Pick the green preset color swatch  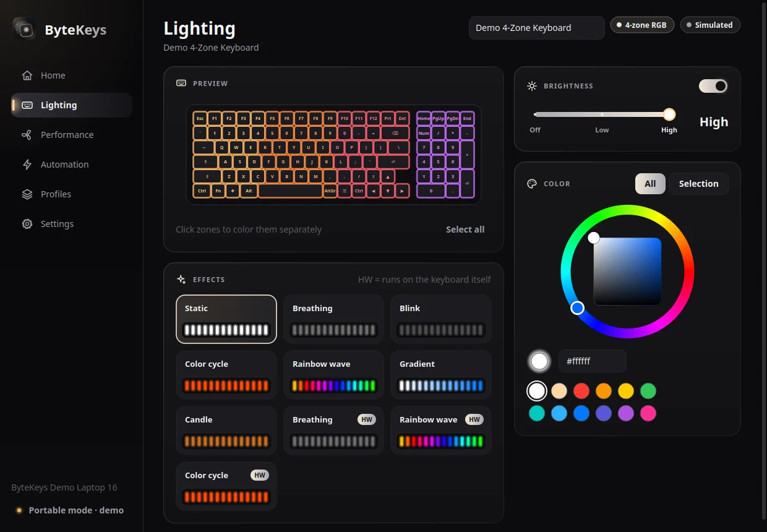click(x=648, y=391)
